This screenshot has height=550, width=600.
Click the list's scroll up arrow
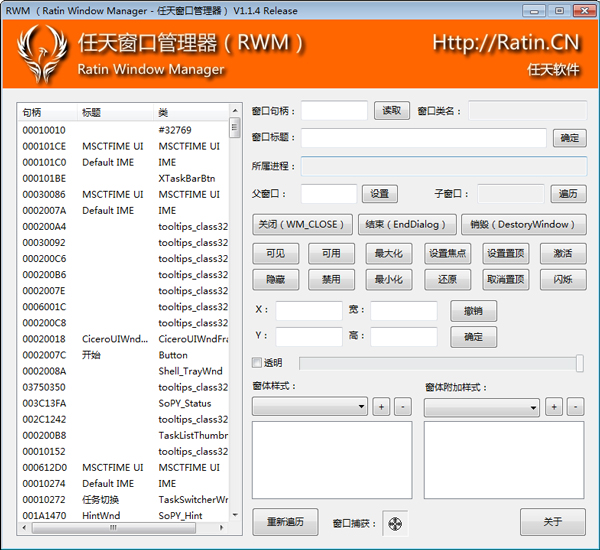tap(235, 110)
